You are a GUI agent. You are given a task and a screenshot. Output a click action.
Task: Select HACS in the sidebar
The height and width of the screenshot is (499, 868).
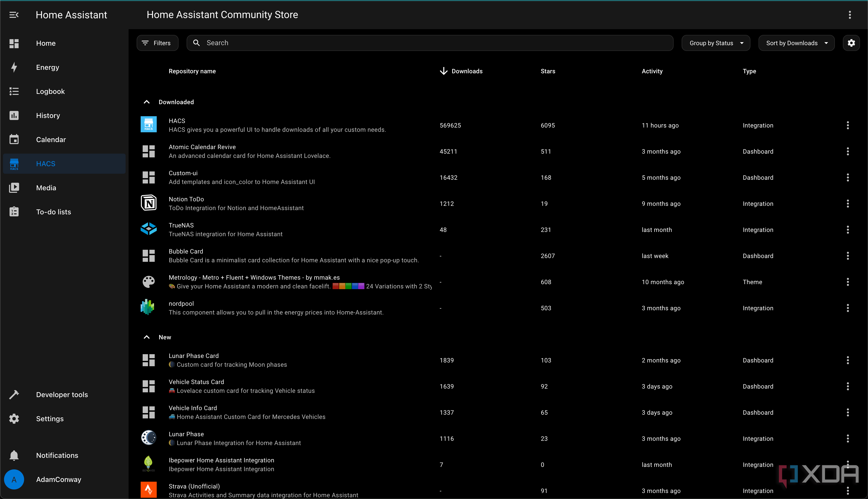coord(64,163)
